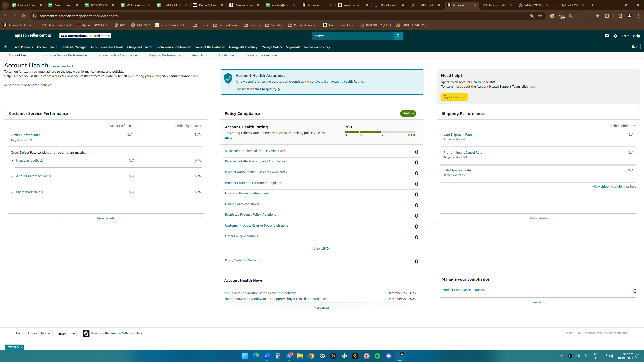Click the Edit button for the favorites bar
The height and width of the screenshot is (362, 644).
coord(634,47)
